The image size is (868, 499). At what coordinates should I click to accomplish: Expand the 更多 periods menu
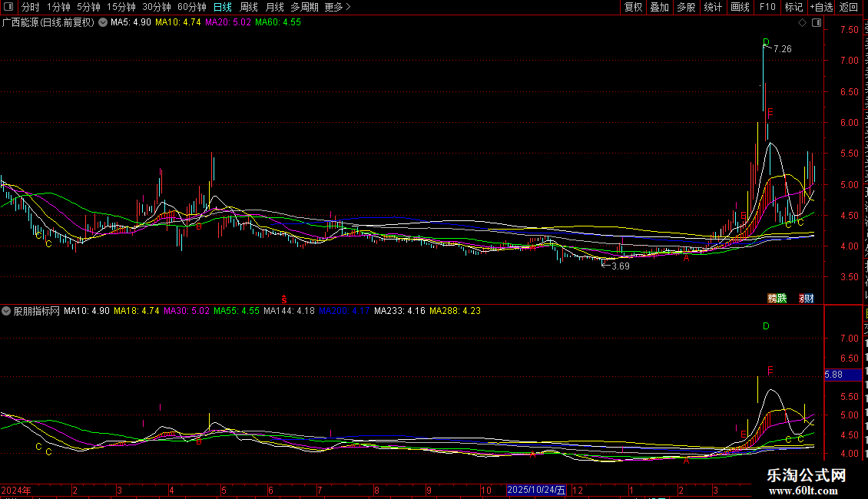click(337, 7)
